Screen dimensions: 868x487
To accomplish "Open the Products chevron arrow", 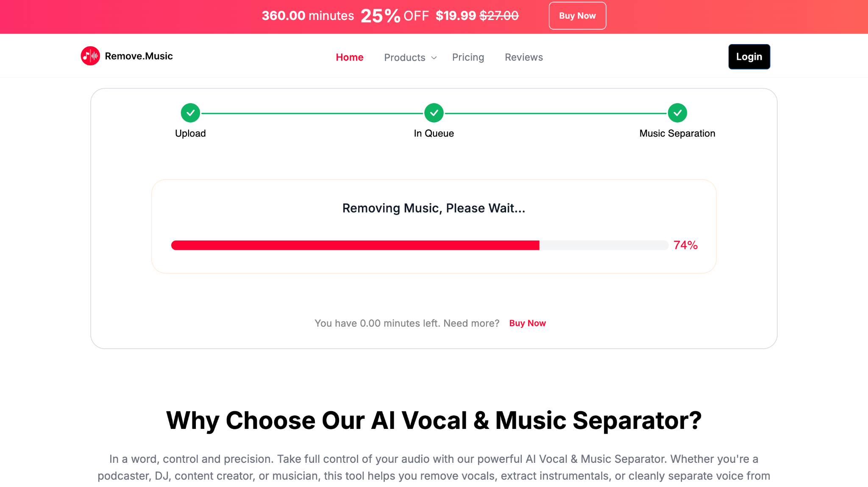I will [x=434, y=58].
